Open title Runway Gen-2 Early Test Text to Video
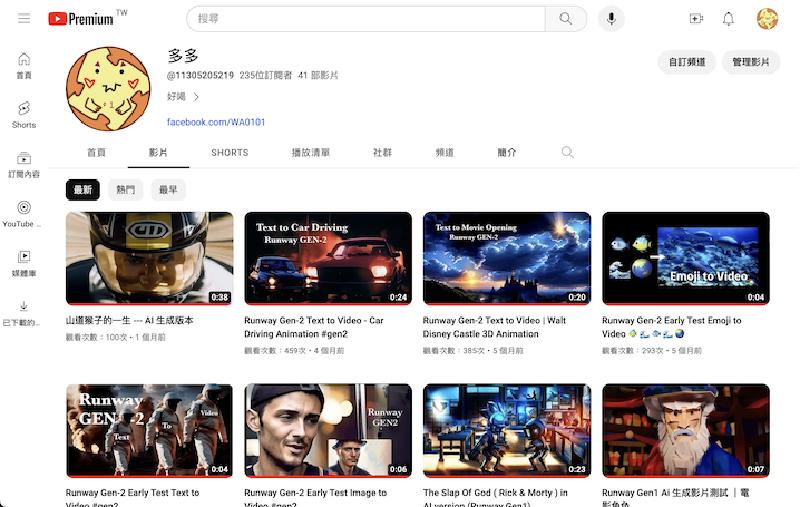The width and height of the screenshot is (800, 507). 132,497
